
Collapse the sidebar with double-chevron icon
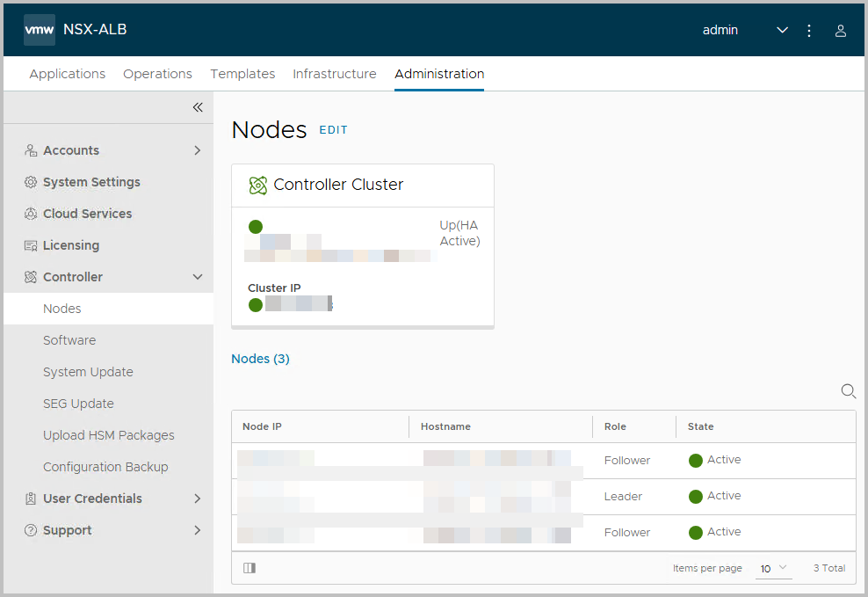pyautogui.click(x=198, y=107)
